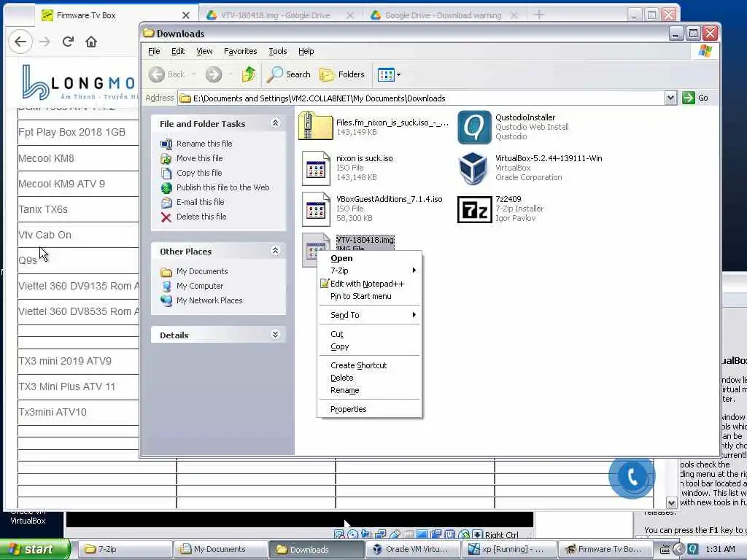Viewport: 747px width, 560px height.
Task: Click E-mail this file link
Action: [200, 202]
